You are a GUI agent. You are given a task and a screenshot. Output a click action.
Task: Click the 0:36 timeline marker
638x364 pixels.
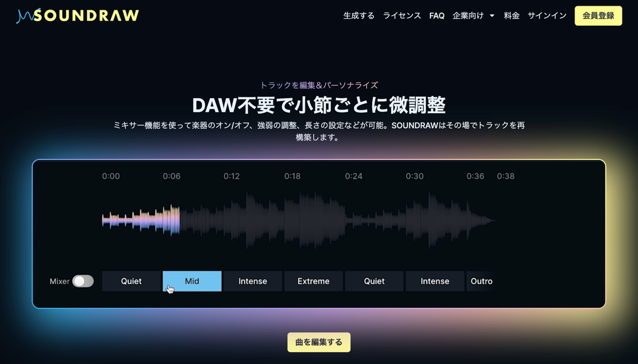pos(475,176)
